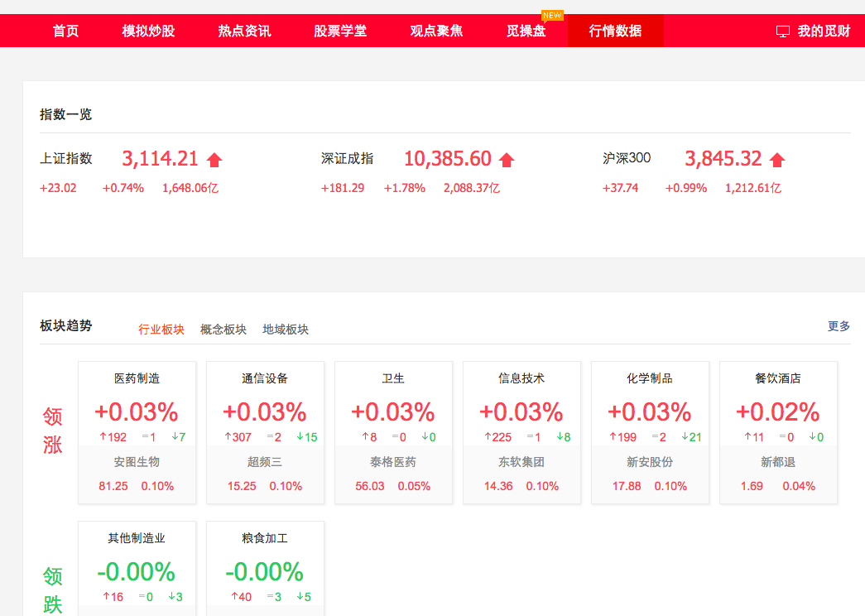Select the 东软集团 stock link

click(x=521, y=462)
